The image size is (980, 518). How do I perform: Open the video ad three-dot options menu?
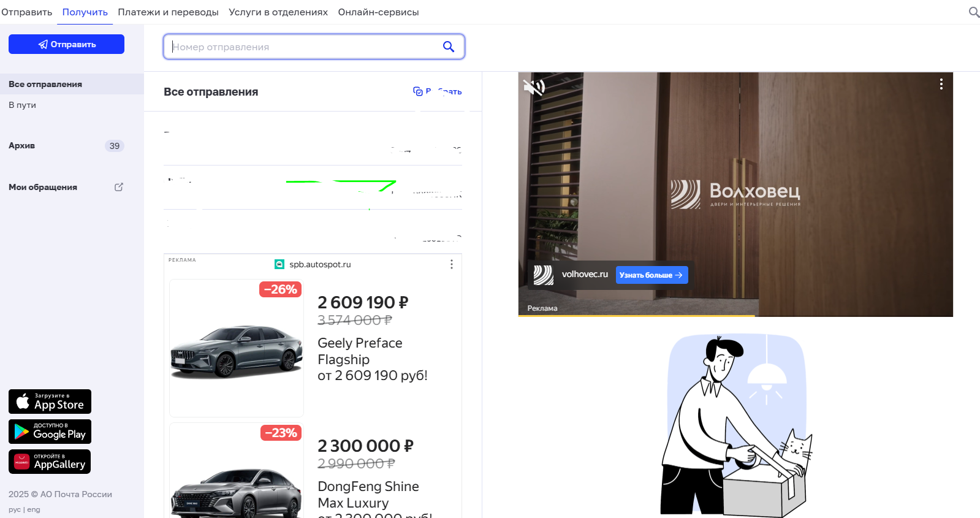click(x=941, y=85)
